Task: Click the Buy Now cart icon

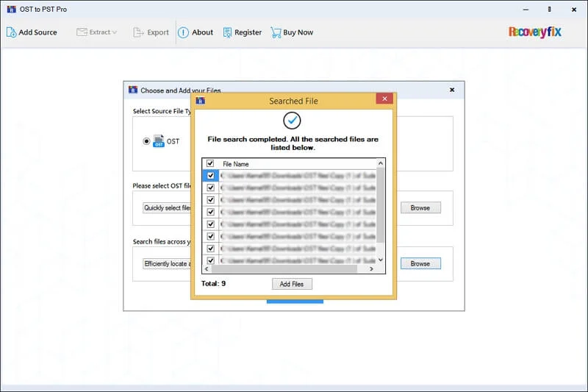Action: [276, 32]
